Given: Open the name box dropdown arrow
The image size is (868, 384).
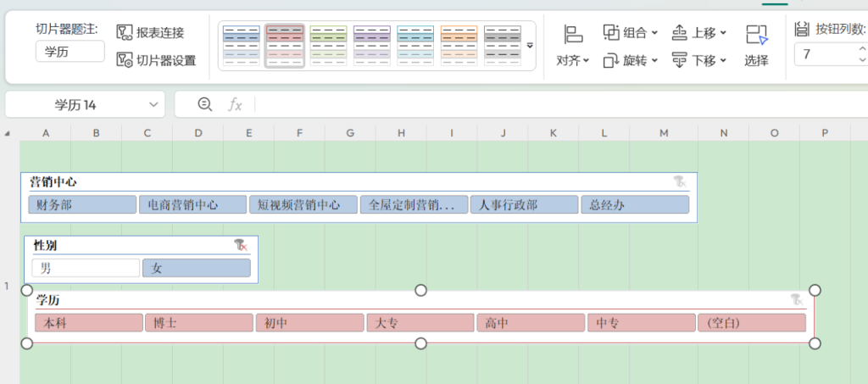Looking at the screenshot, I should (153, 104).
